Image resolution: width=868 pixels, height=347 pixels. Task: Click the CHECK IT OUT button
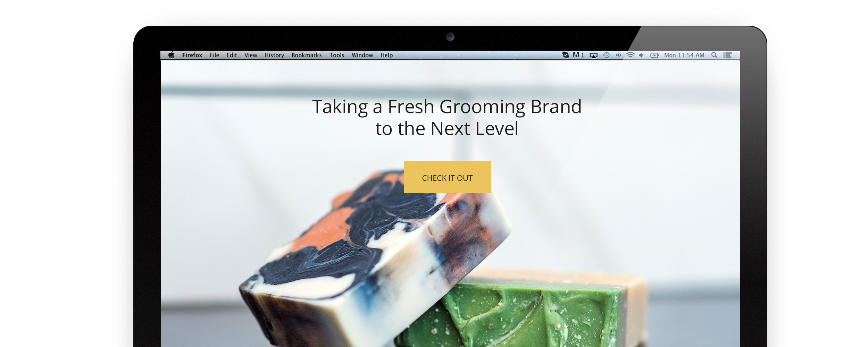[448, 177]
